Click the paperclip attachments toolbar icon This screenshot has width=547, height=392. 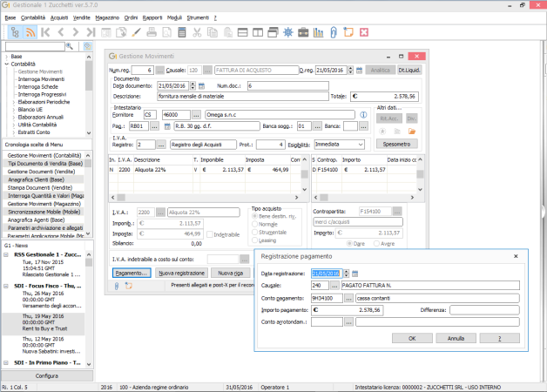(334, 32)
